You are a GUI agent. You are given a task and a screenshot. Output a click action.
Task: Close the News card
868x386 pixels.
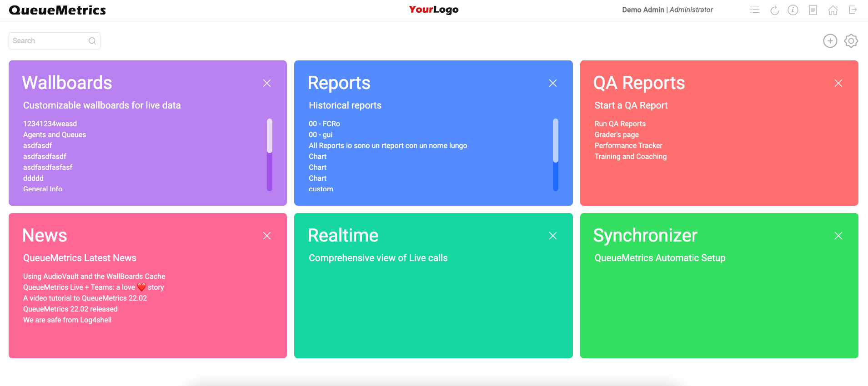[x=267, y=236]
